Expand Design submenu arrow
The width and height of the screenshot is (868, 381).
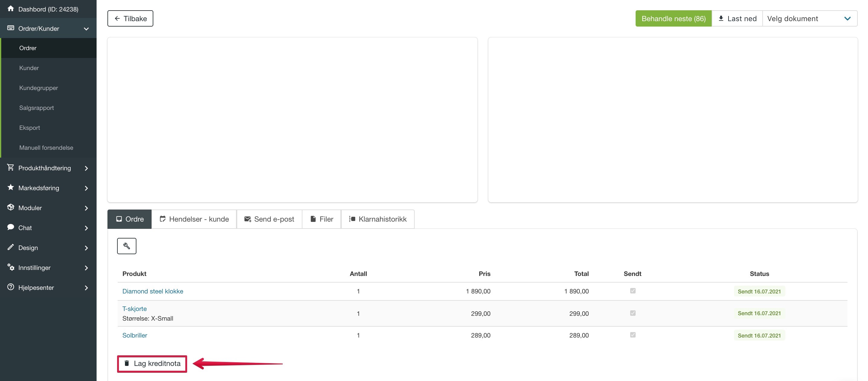pos(86,248)
